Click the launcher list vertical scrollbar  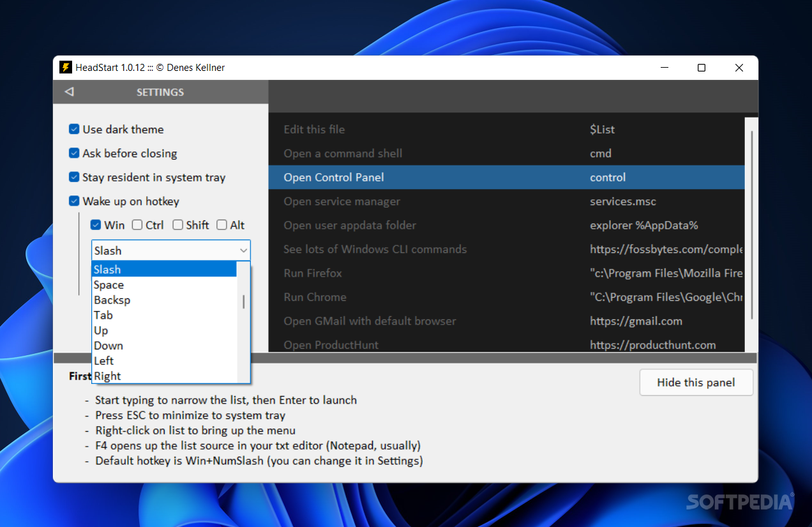751,225
